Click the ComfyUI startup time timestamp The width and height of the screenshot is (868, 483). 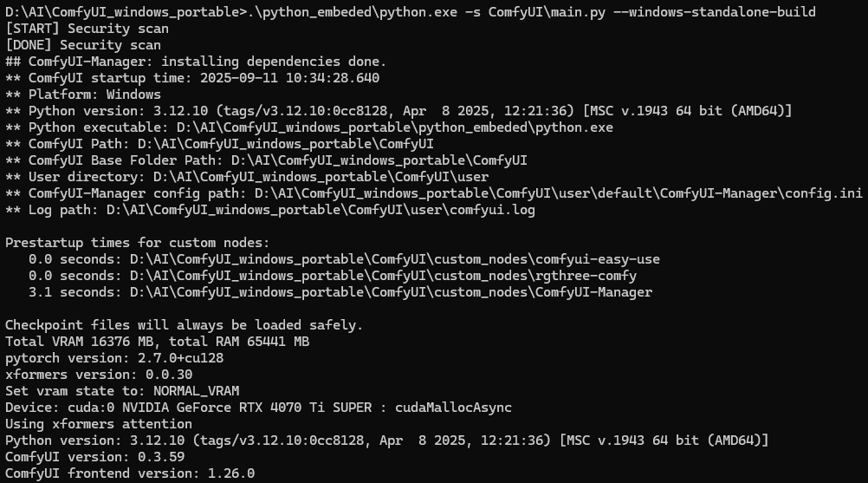point(289,78)
